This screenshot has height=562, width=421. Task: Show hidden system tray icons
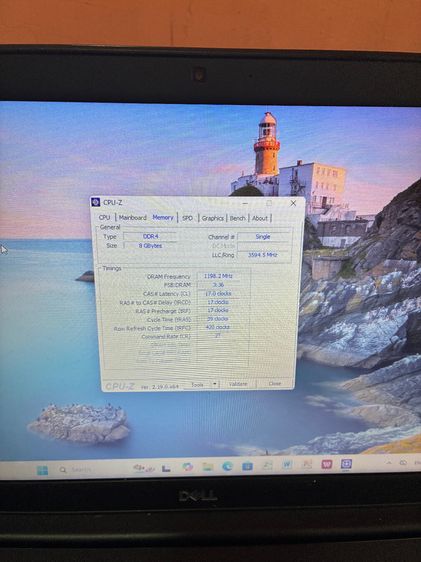[389, 463]
